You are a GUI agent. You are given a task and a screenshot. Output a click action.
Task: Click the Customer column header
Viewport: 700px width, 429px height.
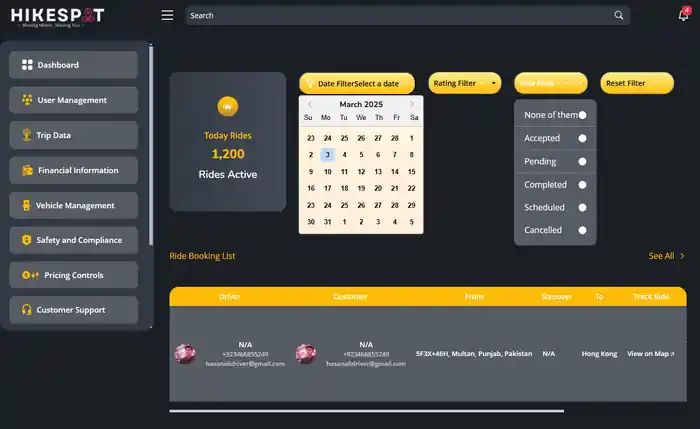click(x=350, y=297)
